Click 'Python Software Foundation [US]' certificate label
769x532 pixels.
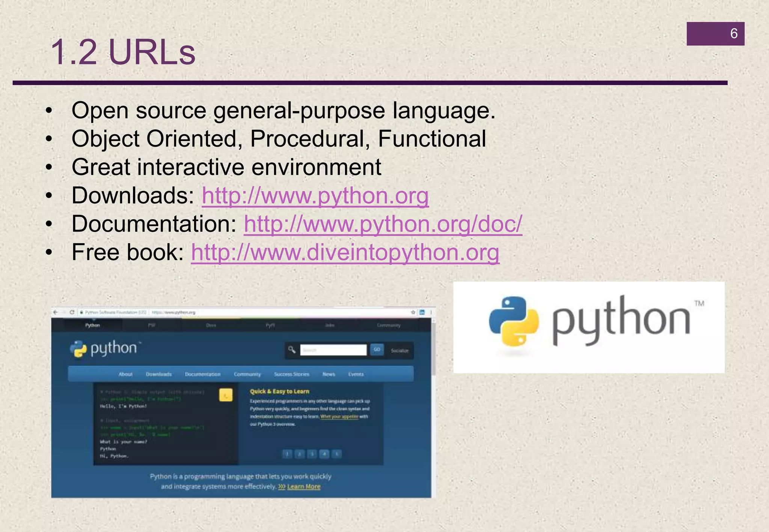pyautogui.click(x=116, y=312)
